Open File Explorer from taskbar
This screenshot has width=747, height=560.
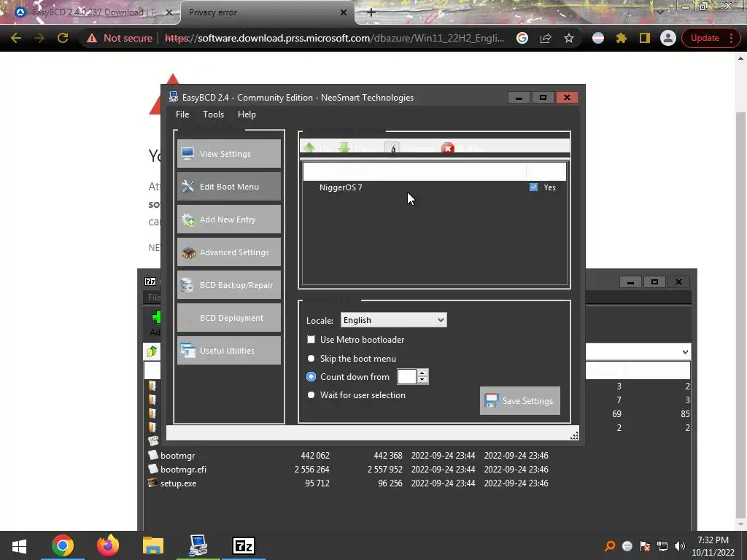pos(153,545)
